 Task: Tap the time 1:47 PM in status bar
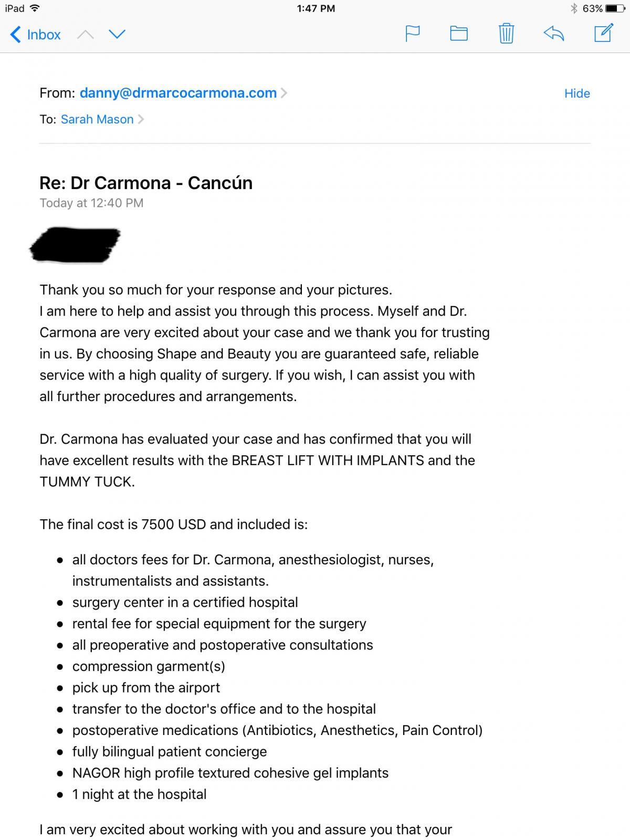click(316, 8)
